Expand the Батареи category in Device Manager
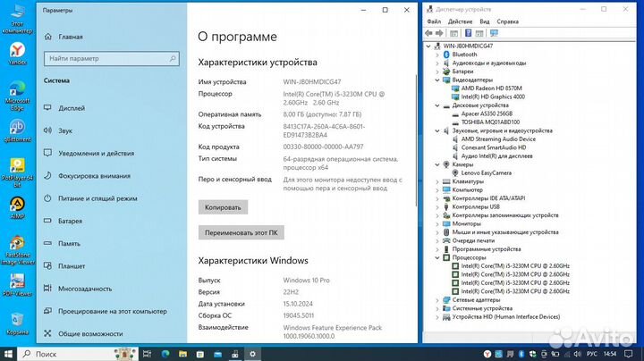 tap(437, 71)
